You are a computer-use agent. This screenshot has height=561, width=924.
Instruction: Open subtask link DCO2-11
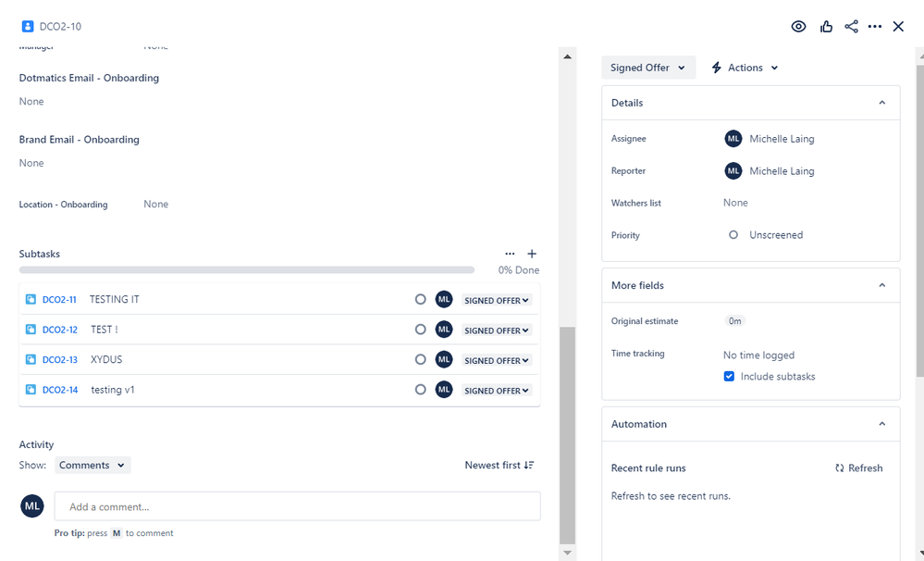(x=59, y=300)
